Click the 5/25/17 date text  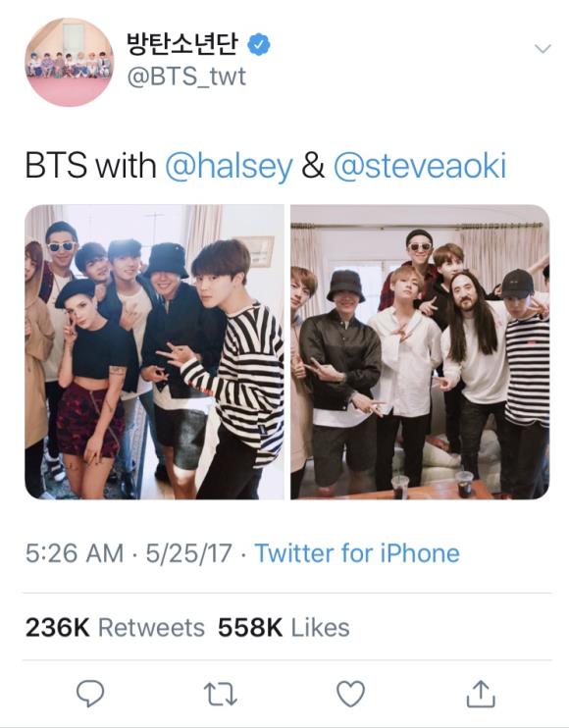[189, 553]
